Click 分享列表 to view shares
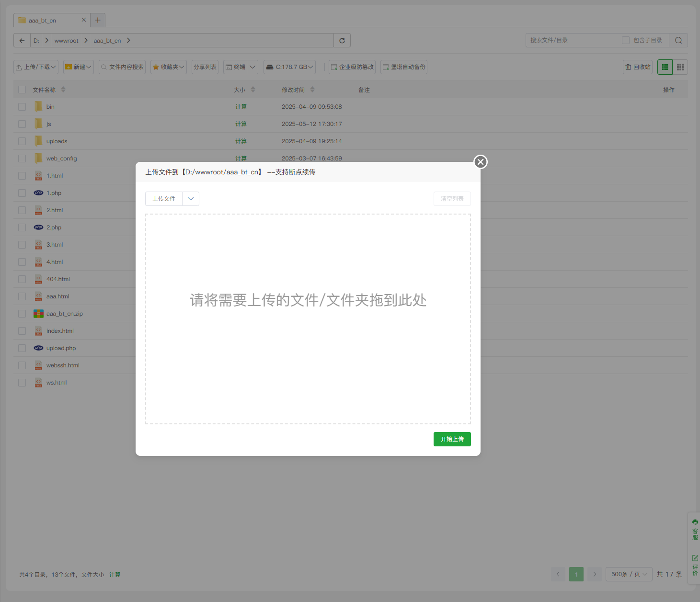 pos(205,67)
